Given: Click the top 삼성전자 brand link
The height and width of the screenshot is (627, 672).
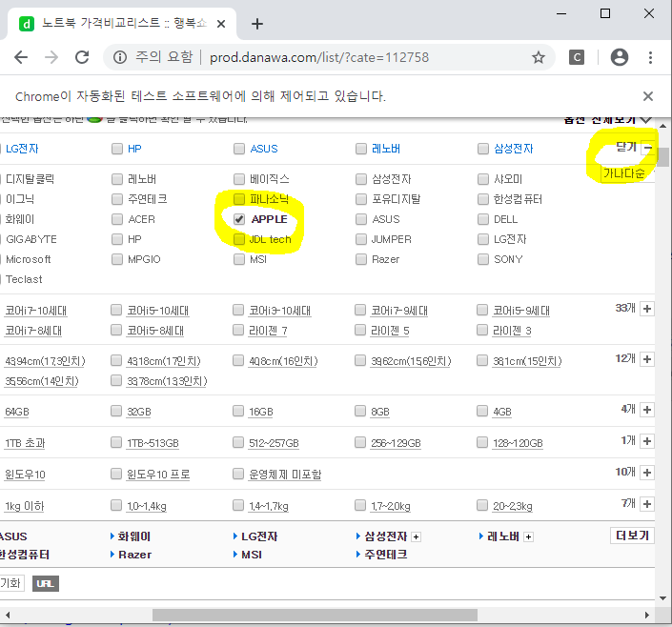Looking at the screenshot, I should (514, 149).
